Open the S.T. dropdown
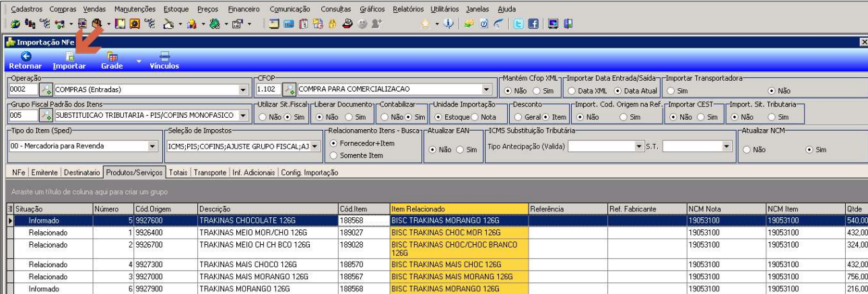868x294 pixels. point(727,145)
